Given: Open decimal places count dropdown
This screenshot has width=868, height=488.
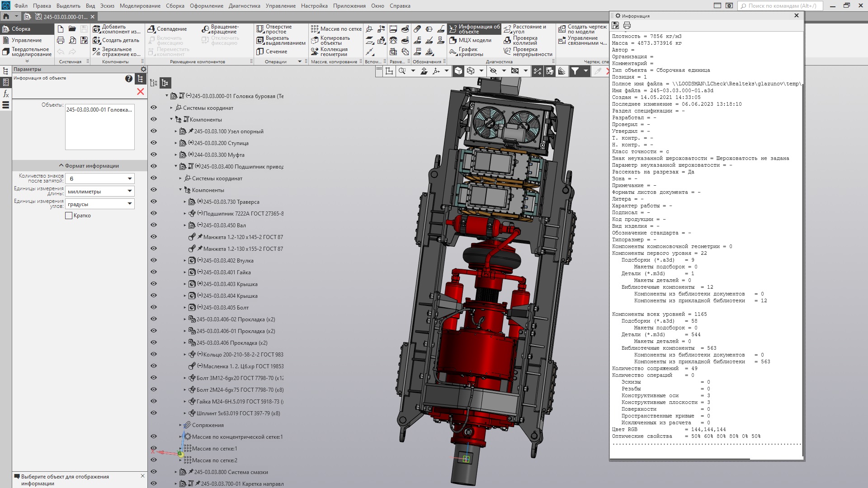Looking at the screenshot, I should (x=130, y=179).
